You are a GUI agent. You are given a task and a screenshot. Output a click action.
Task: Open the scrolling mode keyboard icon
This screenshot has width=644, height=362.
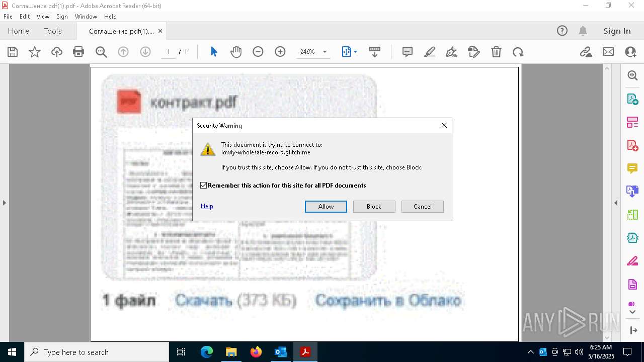pos(375,52)
